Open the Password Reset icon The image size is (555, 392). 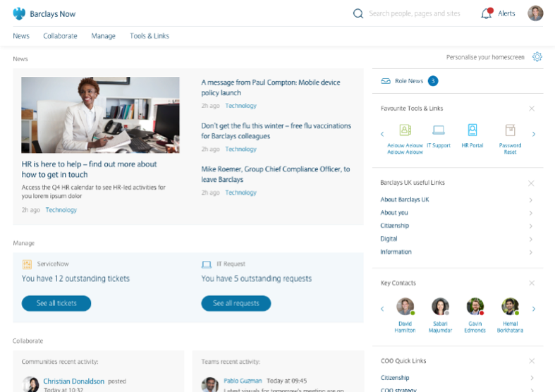[x=510, y=130]
